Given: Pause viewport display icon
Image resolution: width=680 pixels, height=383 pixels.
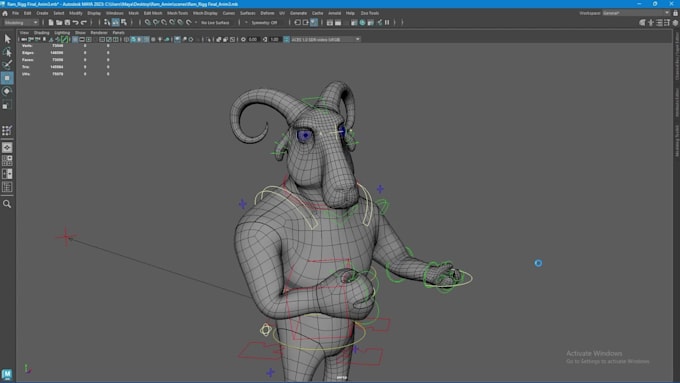Looking at the screenshot, I should 387,23.
